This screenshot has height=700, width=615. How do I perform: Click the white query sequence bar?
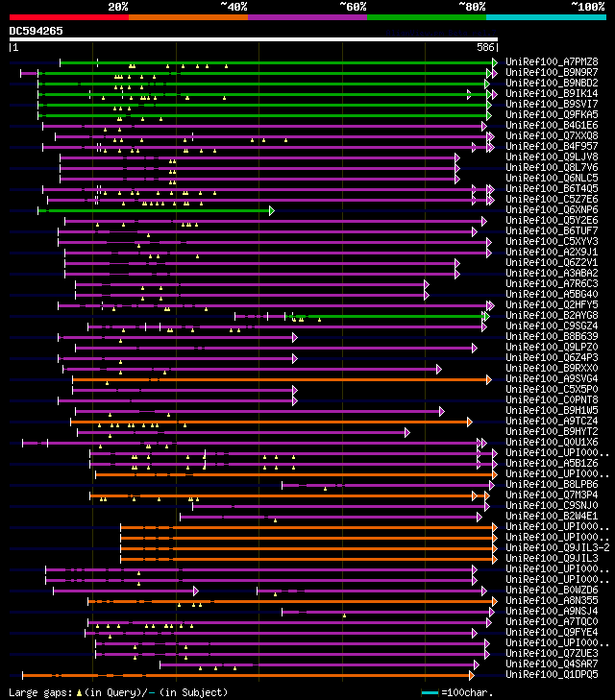(254, 39)
